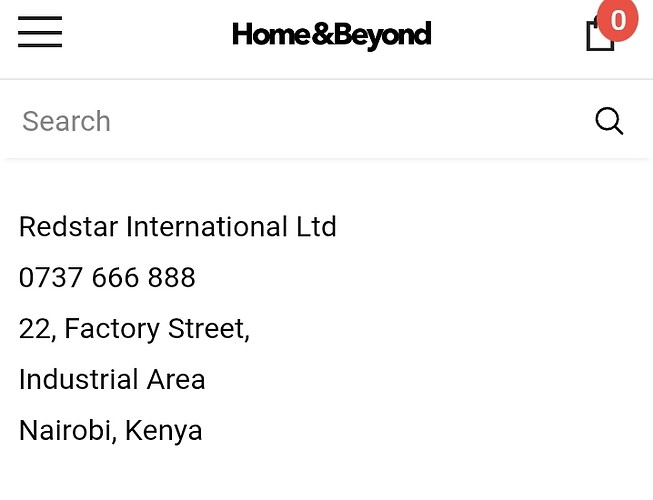Expand the site menu via three-line icon
The width and height of the screenshot is (653, 500).
(x=40, y=33)
